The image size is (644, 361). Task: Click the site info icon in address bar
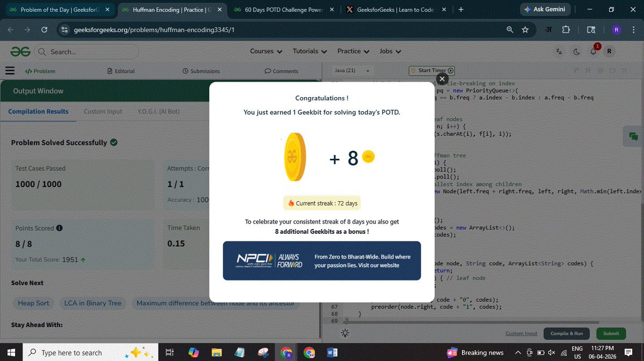pos(65,30)
